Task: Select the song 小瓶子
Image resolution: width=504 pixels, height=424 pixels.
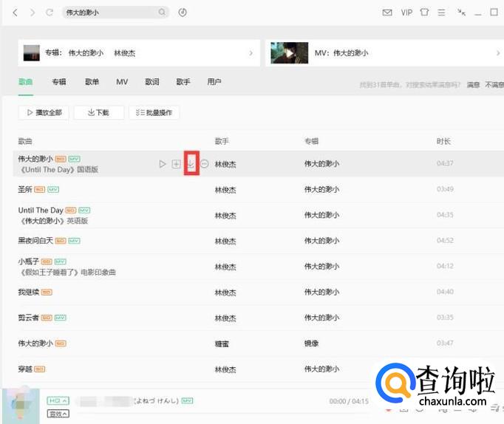Action: [29, 261]
